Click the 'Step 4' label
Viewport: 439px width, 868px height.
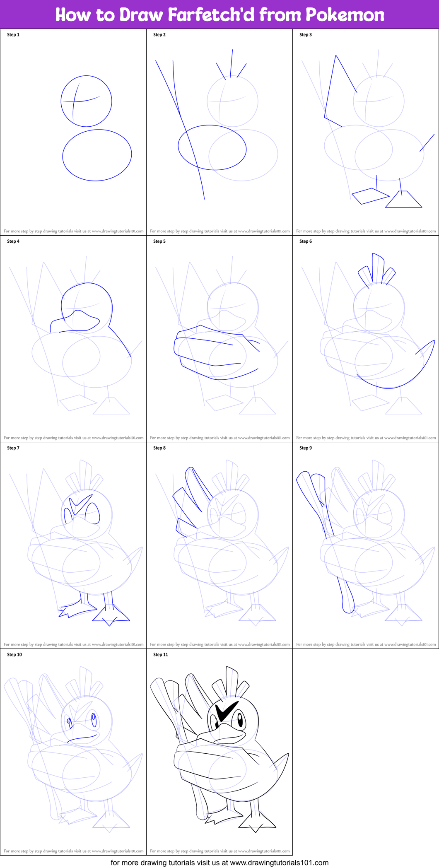coord(13,241)
